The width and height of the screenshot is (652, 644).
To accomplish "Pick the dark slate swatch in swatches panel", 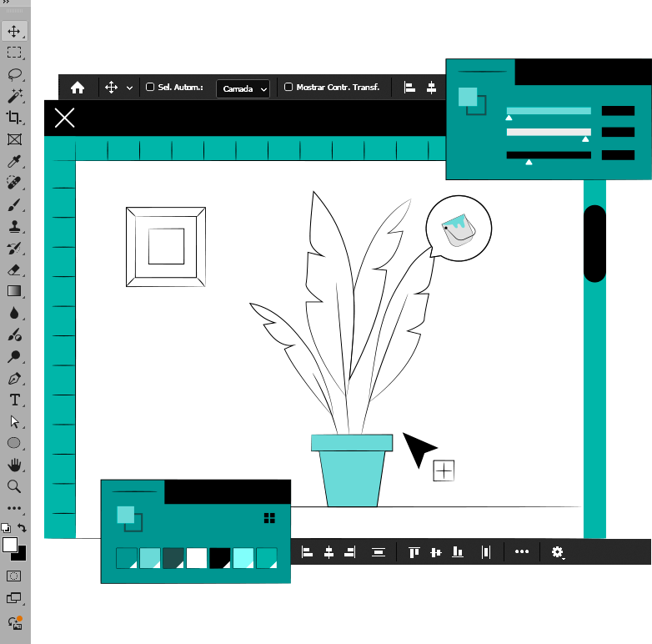I will [x=173, y=558].
